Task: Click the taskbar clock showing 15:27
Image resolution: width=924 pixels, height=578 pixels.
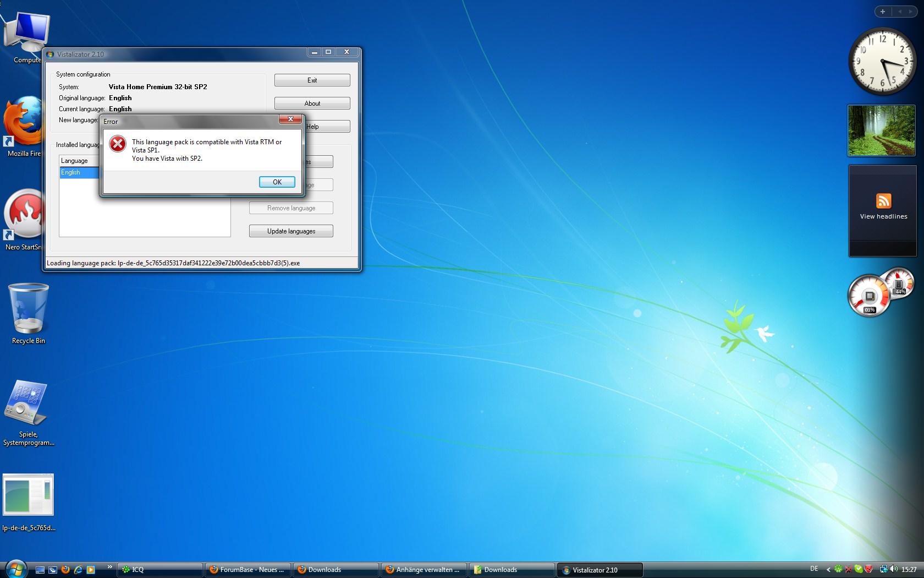Action: coord(909,570)
